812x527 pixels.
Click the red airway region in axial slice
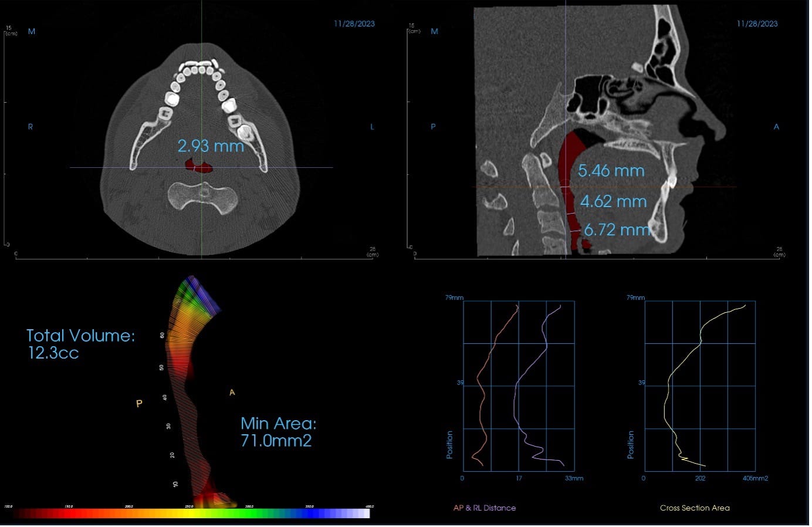pos(204,168)
